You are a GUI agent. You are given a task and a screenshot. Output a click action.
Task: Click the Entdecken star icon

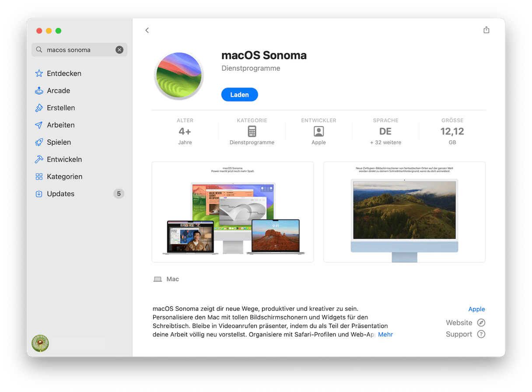39,73
